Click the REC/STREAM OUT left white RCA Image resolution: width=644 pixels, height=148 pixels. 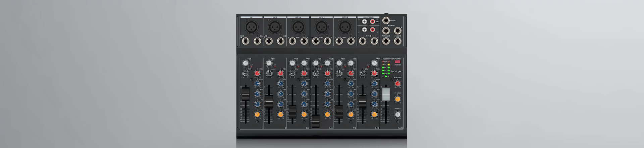(x=364, y=22)
